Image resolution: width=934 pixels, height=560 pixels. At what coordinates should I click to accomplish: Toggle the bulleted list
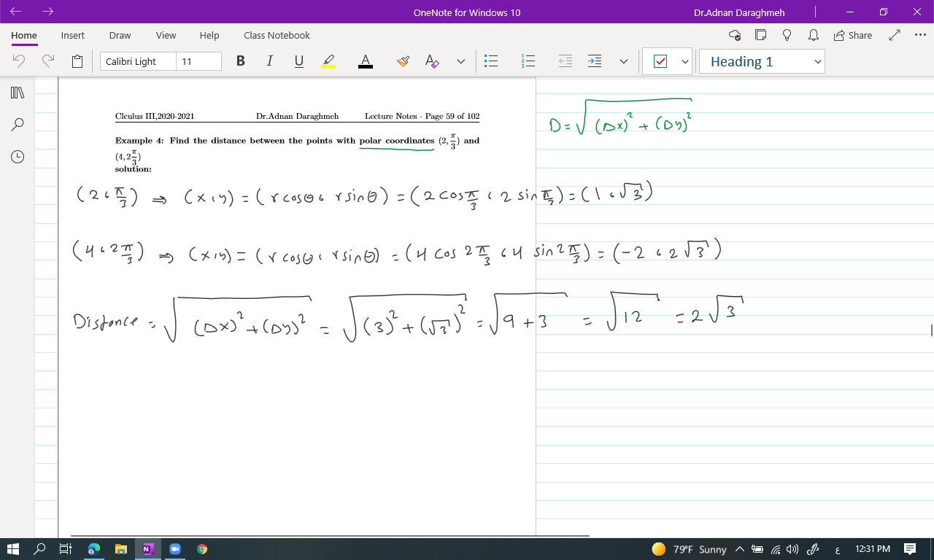pyautogui.click(x=492, y=62)
